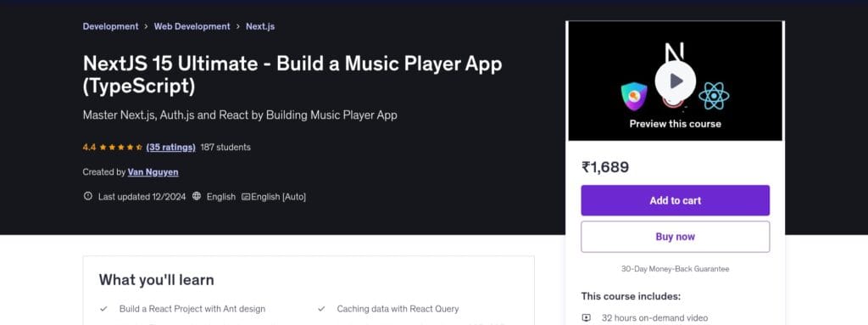868x325 pixels.
Task: Open the 35 ratings link
Action: click(170, 148)
